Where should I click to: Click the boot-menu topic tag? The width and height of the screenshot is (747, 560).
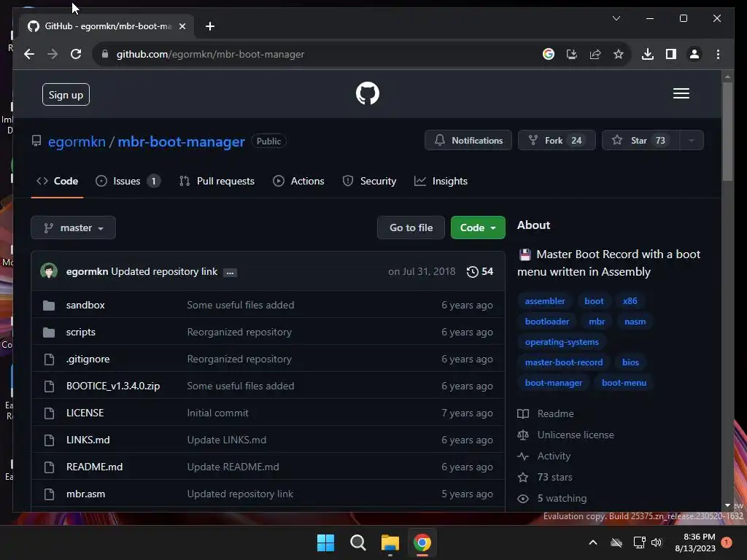[624, 383]
